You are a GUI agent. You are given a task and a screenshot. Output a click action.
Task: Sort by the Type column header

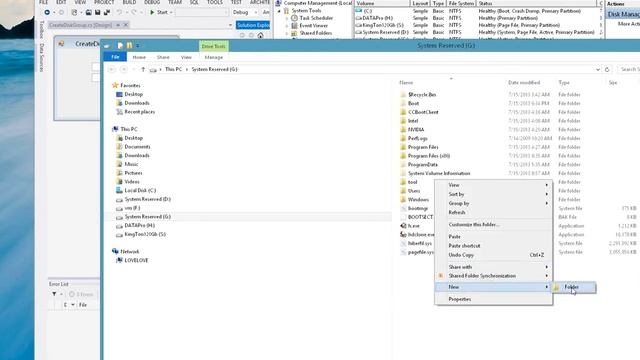(564, 82)
